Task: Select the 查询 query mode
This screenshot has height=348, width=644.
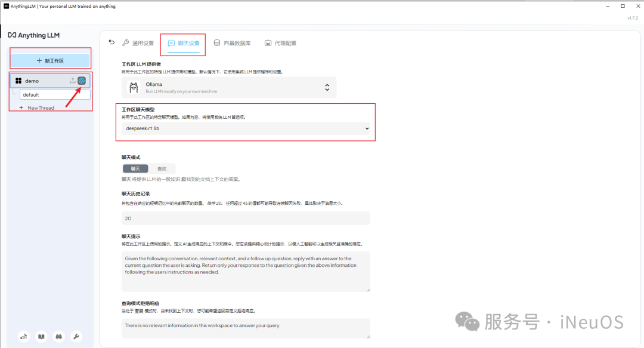Action: pyautogui.click(x=162, y=169)
